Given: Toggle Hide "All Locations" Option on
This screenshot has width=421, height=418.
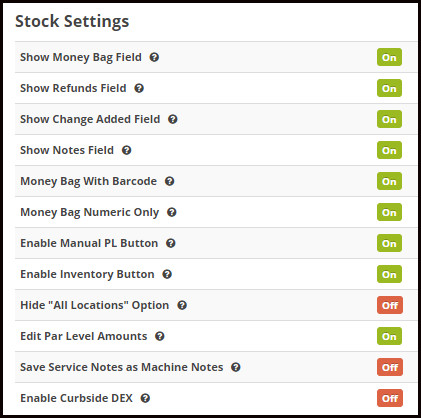Looking at the screenshot, I should click(390, 305).
